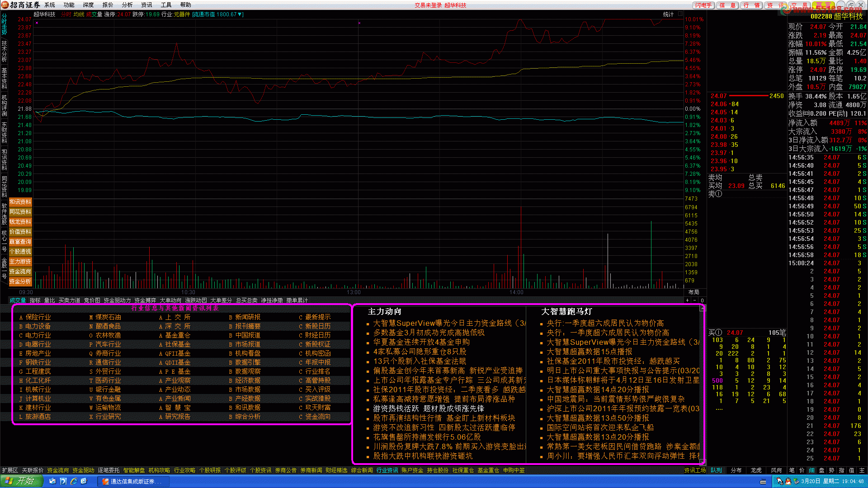Open the Windows 开始 start button

(22, 481)
